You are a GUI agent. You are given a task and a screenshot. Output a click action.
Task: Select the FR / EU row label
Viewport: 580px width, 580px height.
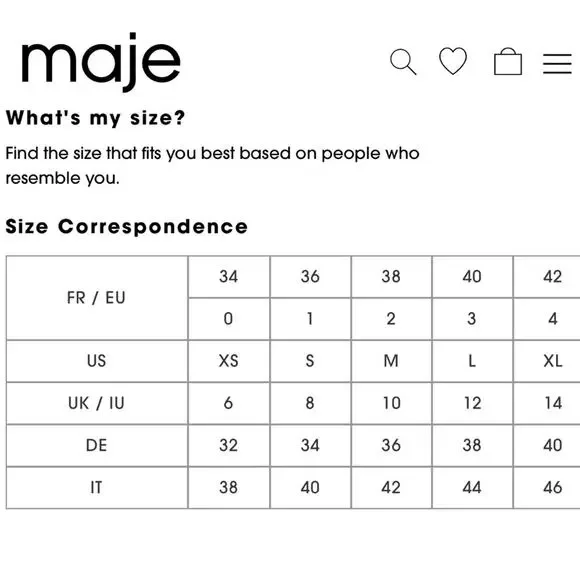[x=97, y=298]
